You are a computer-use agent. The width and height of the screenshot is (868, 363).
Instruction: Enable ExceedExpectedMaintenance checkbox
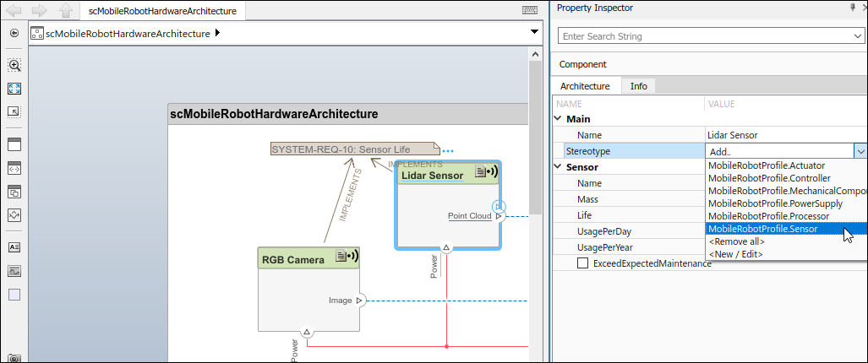[x=582, y=263]
